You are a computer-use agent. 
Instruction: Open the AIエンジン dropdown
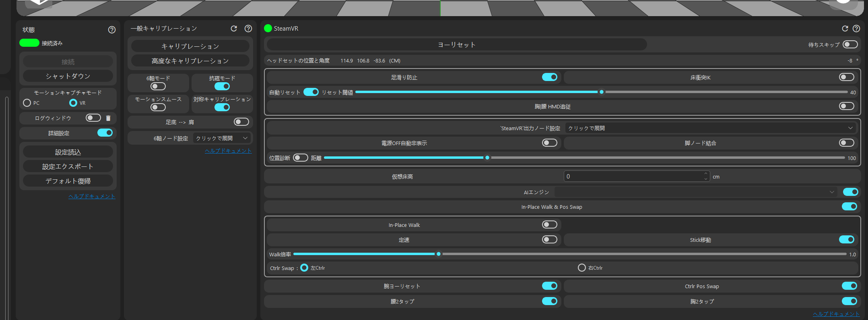[x=695, y=192]
